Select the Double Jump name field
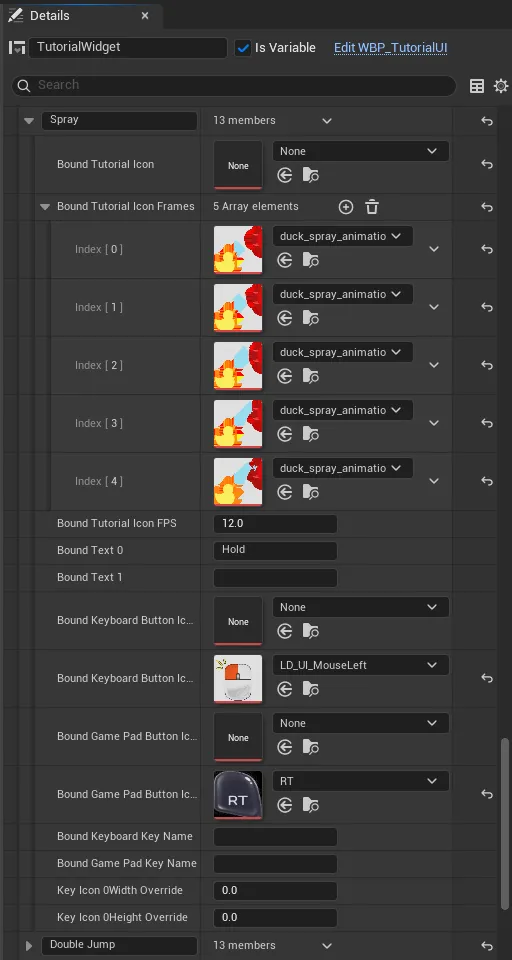 point(119,945)
